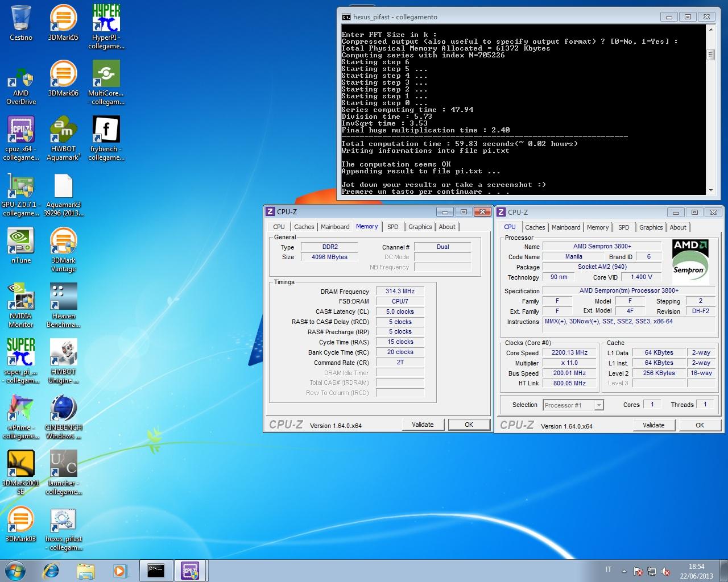Open Mainboard tab in right CPU-Z window
The width and height of the screenshot is (728, 582).
(566, 227)
